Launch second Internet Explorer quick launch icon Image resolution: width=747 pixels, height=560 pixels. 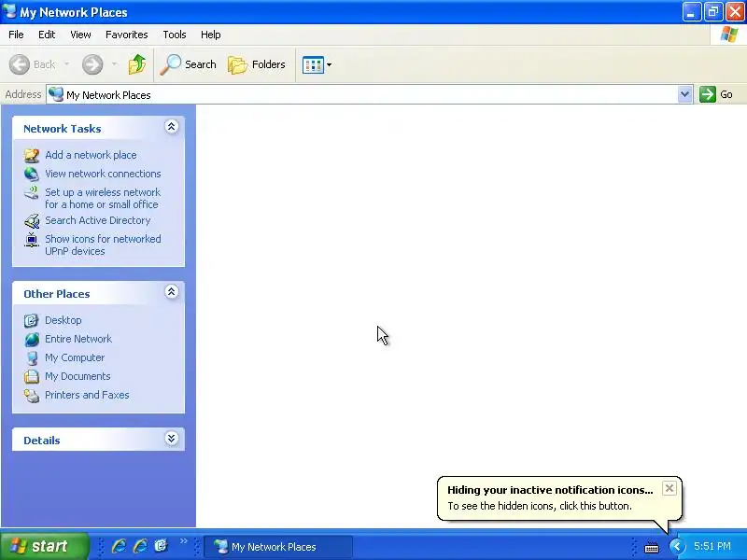pos(139,546)
